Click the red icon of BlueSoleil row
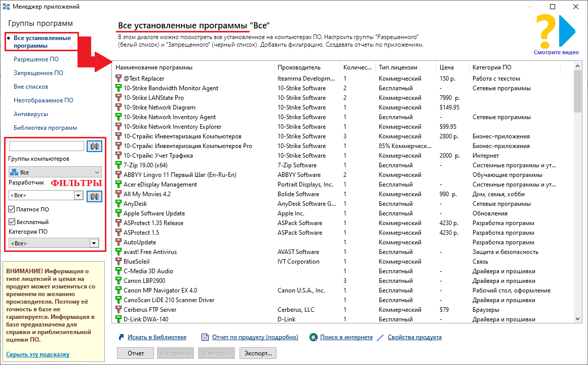 [119, 262]
